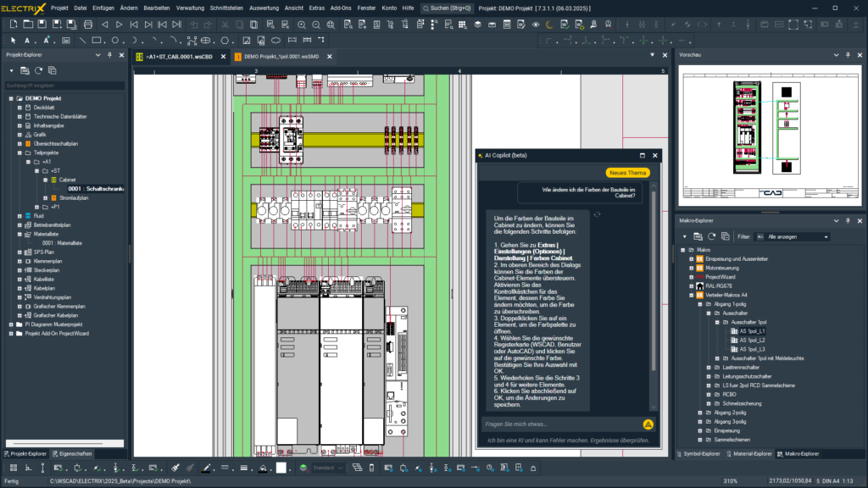Image resolution: width=868 pixels, height=488 pixels.
Task: Open the Extras menu
Action: pyautogui.click(x=316, y=8)
